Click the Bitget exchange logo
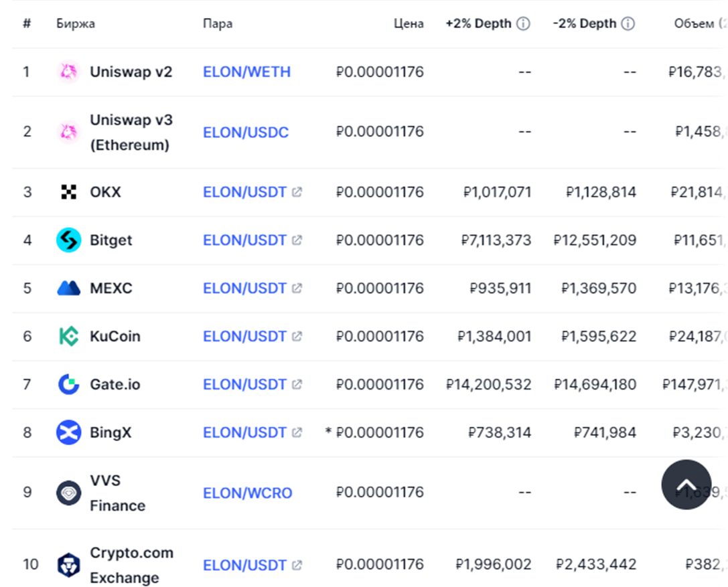The height and width of the screenshot is (587, 728). 68,240
